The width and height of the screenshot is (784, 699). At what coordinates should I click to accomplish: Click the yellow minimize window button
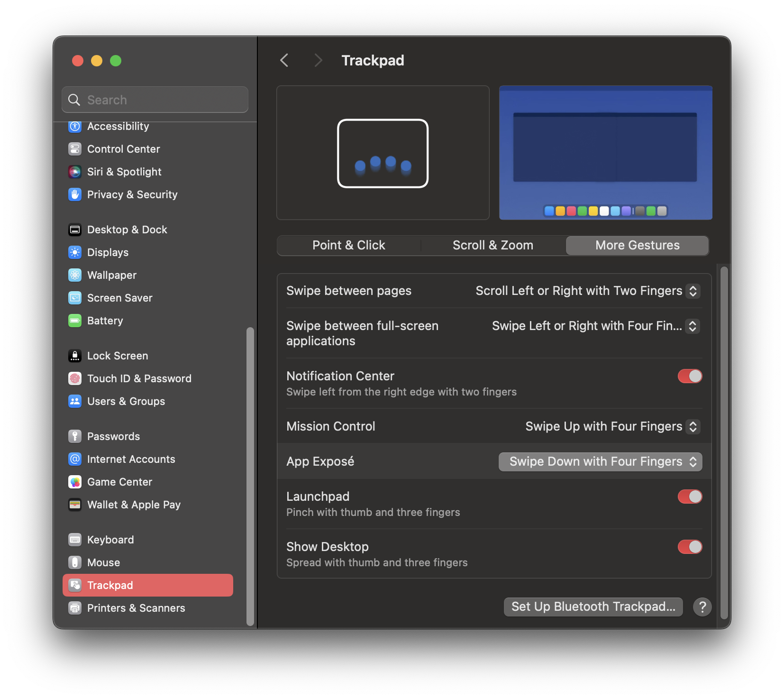point(97,61)
